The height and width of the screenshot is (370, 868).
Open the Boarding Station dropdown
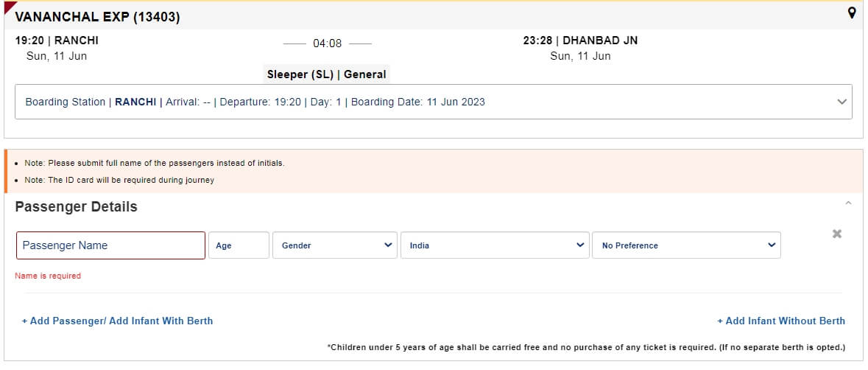(434, 102)
